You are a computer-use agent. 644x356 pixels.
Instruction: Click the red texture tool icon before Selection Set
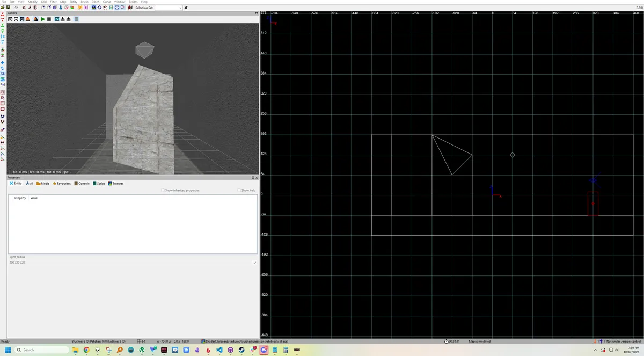(x=129, y=8)
